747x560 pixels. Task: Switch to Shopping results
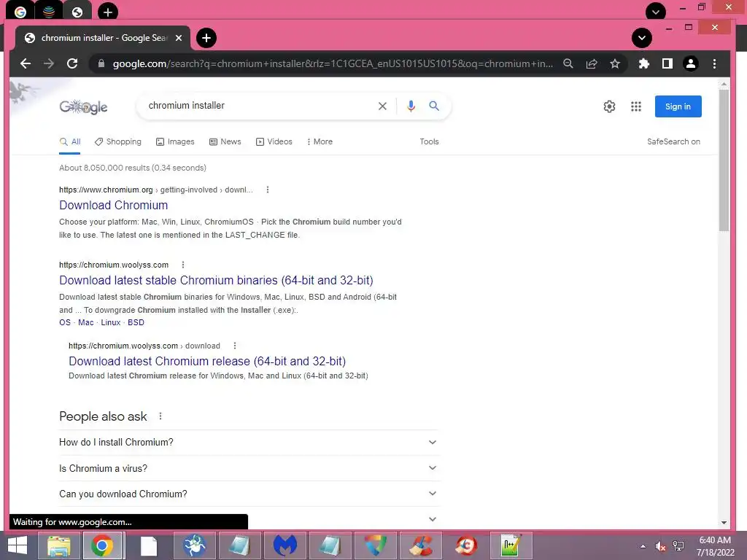[118, 141]
